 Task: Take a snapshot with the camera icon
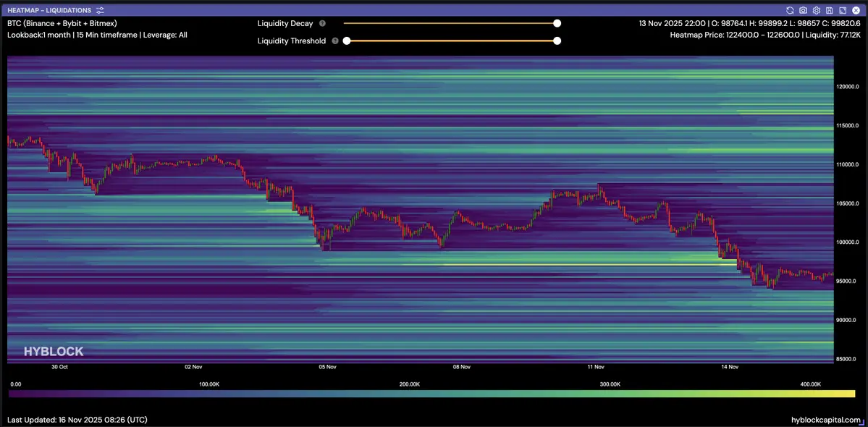(x=804, y=10)
